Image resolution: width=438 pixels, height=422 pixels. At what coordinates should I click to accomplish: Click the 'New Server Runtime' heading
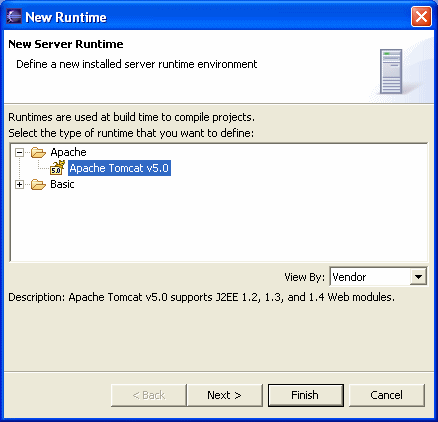click(x=66, y=44)
